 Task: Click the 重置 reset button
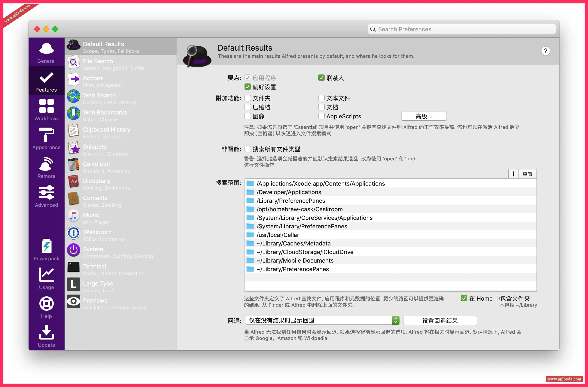(527, 174)
